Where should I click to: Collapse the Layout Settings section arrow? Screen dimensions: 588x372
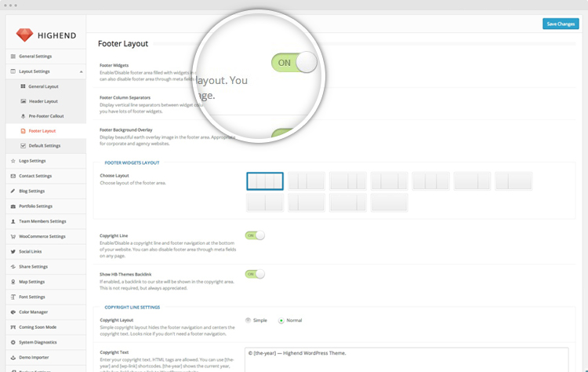(x=81, y=71)
